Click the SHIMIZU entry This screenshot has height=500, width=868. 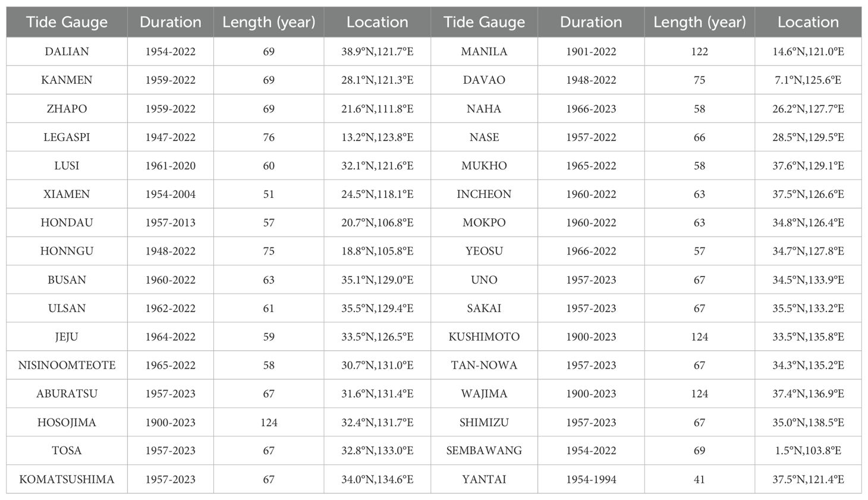pos(484,423)
